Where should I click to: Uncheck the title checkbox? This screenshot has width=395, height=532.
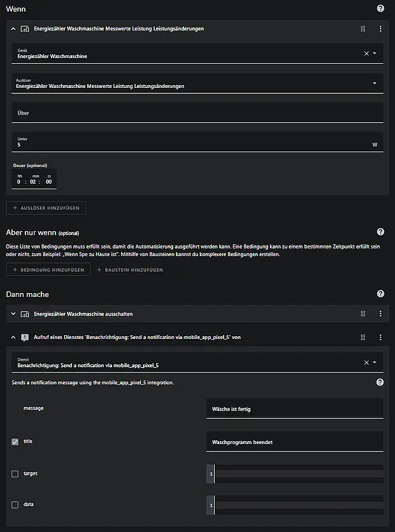(15, 442)
